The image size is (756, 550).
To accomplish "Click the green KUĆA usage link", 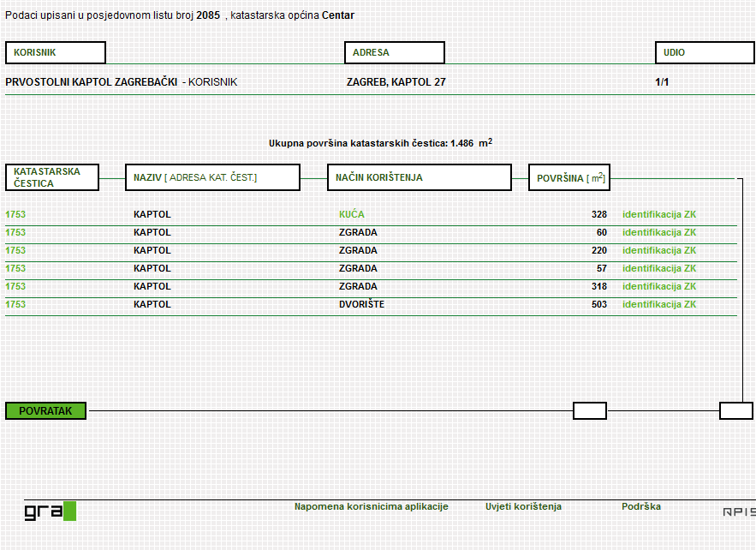I will coord(351,214).
